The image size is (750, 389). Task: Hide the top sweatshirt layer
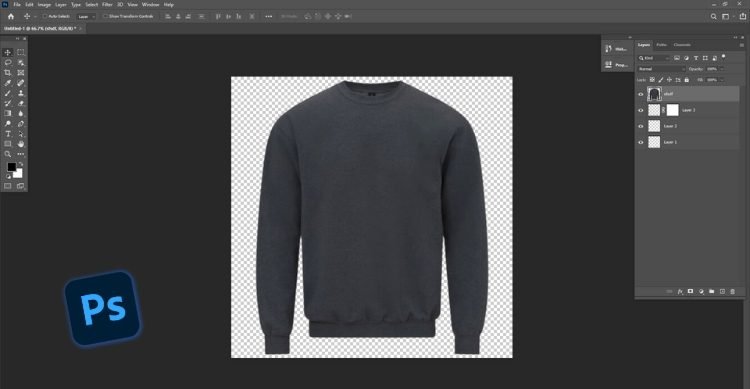[x=641, y=94]
